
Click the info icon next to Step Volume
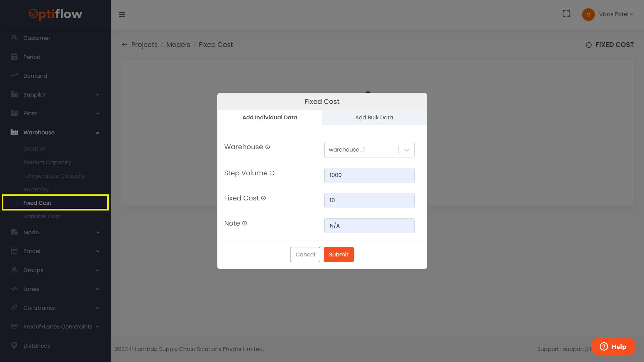point(272,173)
